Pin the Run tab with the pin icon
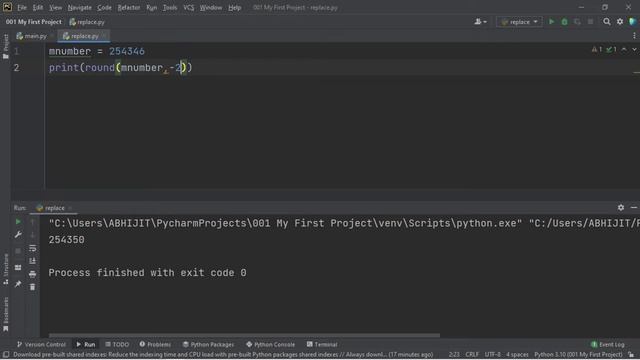 [18, 284]
